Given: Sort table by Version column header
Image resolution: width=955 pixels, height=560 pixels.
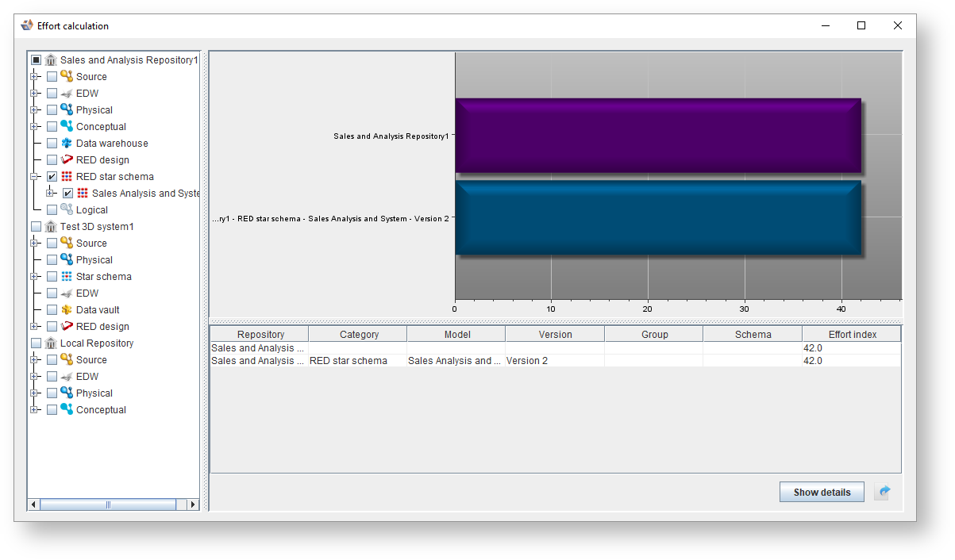Looking at the screenshot, I should pyautogui.click(x=555, y=335).
